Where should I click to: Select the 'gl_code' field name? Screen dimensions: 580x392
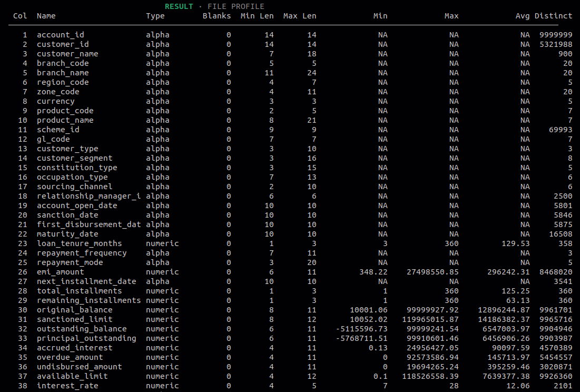(53, 139)
